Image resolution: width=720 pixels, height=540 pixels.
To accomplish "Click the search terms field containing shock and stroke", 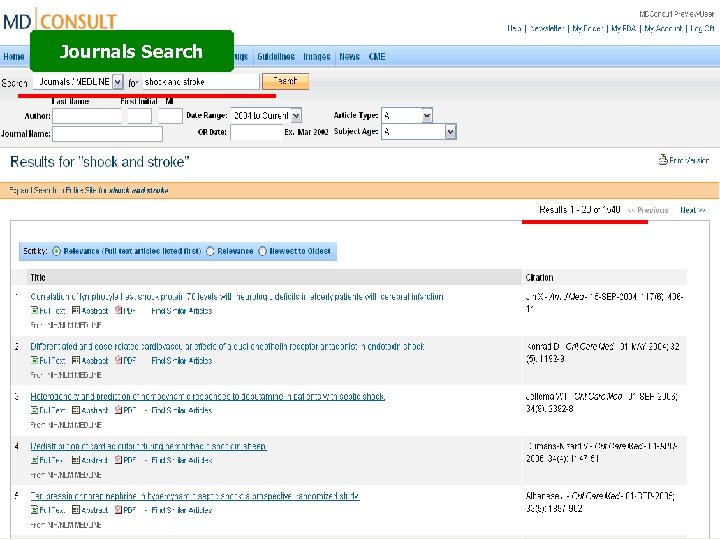I will coord(200,82).
